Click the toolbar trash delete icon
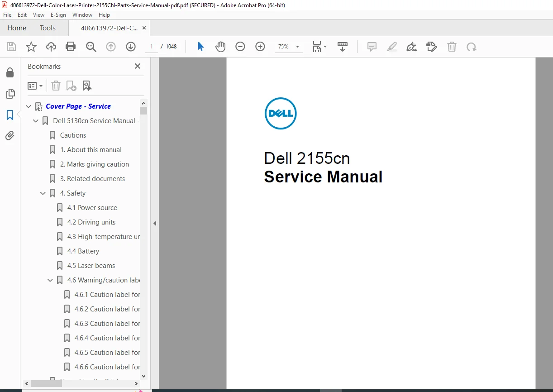This screenshot has height=392, width=553. pyautogui.click(x=452, y=47)
